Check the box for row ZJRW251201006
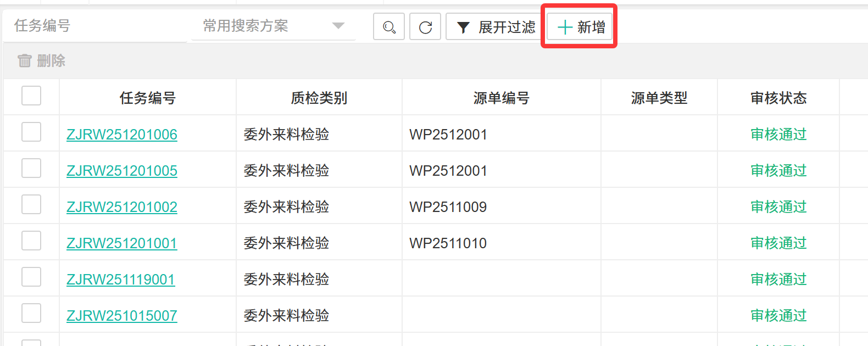 pos(31,132)
